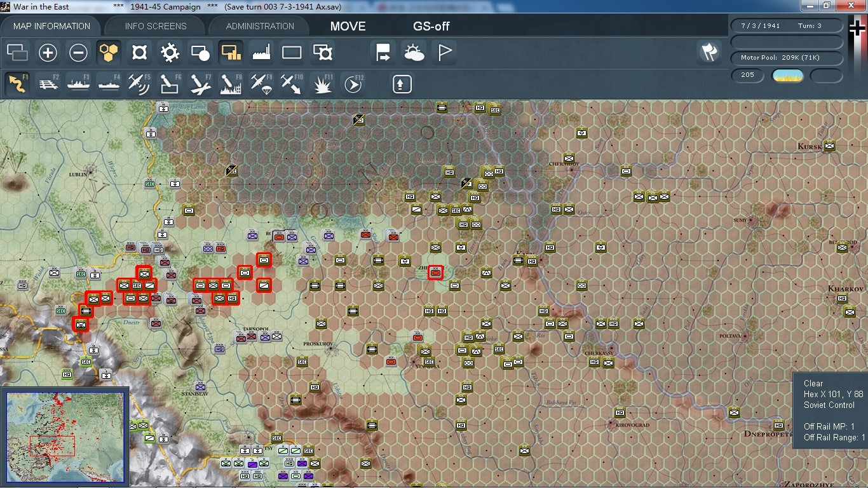Click the Stanislav city label
868x488 pixels.
pyautogui.click(x=194, y=394)
